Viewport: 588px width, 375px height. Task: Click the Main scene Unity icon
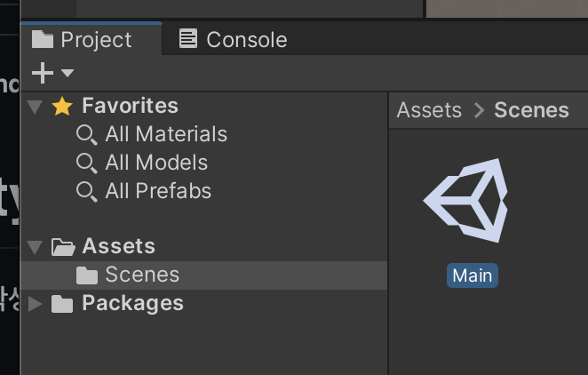(465, 200)
